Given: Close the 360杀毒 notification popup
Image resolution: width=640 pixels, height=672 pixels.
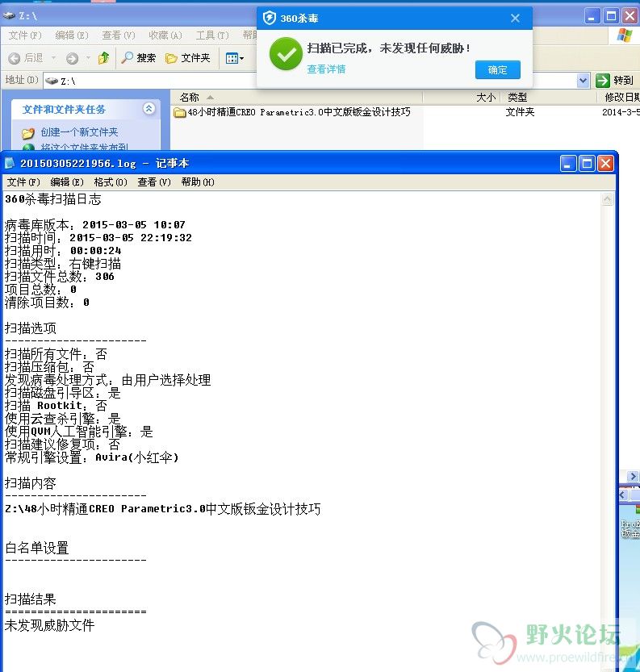Looking at the screenshot, I should coord(515,18).
